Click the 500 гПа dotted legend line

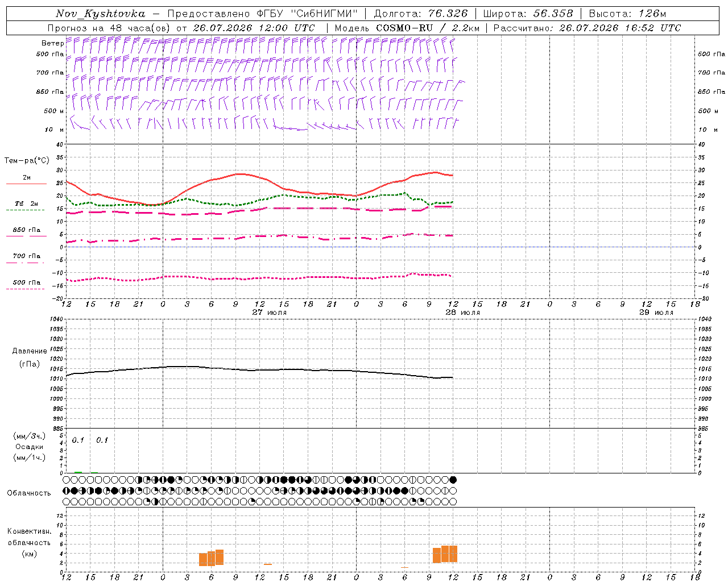click(26, 289)
